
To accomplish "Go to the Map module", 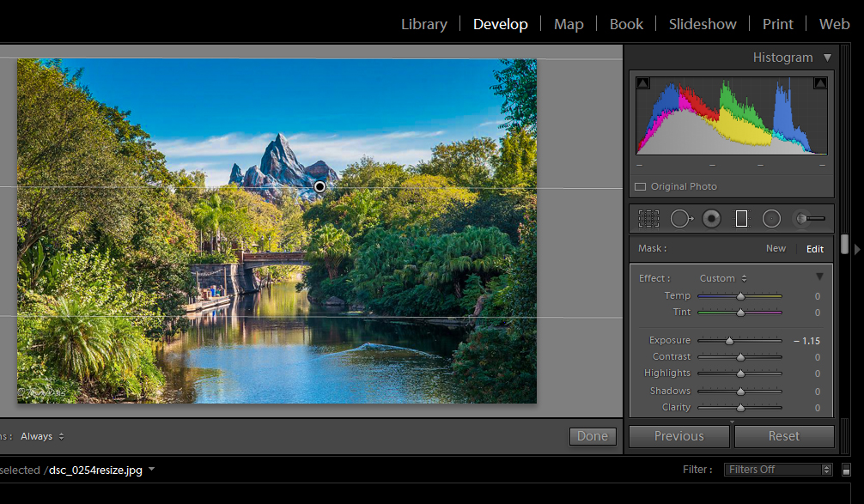I will (x=569, y=24).
